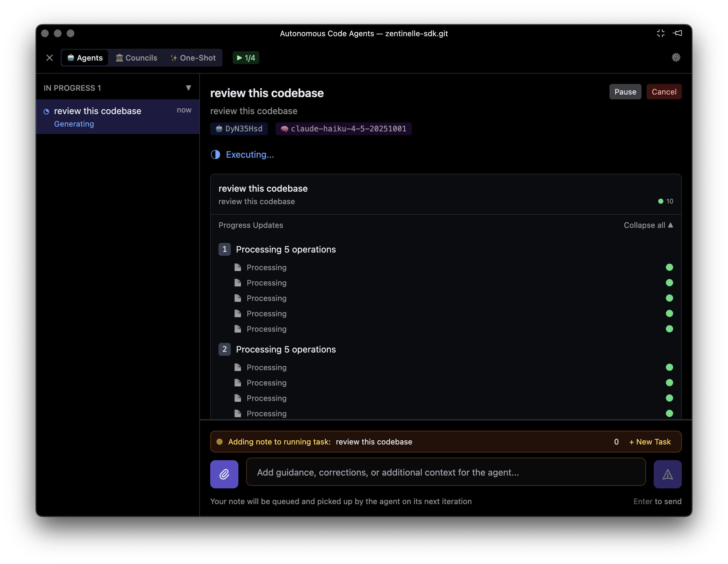Click the attachment paperclip icon
Screen dimensions: 728x564
pos(224,474)
